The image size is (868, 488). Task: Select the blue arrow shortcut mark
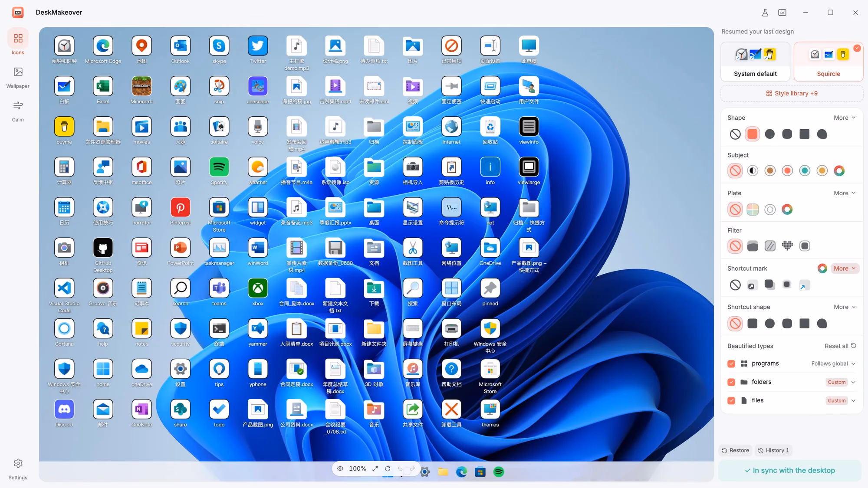coord(804,285)
